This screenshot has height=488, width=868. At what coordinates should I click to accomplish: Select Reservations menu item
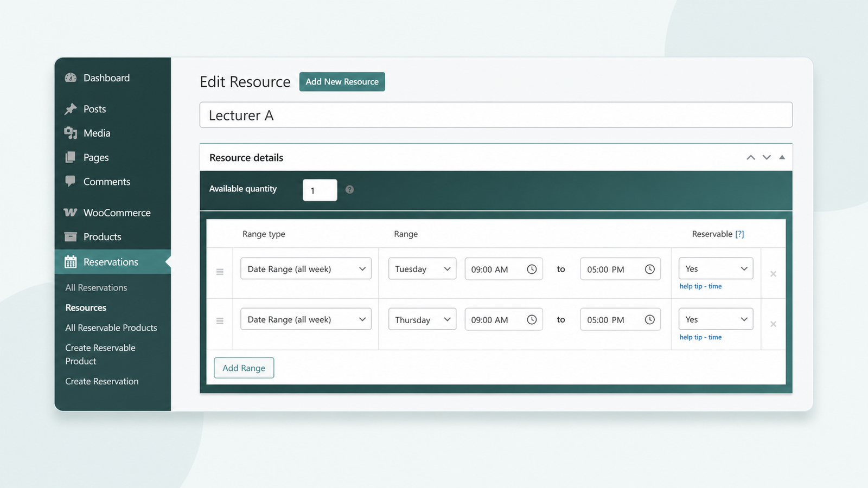[113, 261]
